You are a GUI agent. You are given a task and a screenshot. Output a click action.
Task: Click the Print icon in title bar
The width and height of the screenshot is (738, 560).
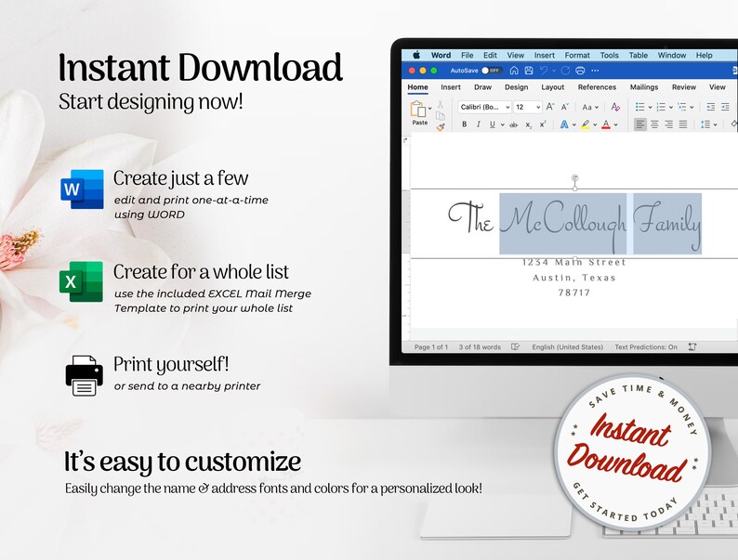tap(580, 71)
